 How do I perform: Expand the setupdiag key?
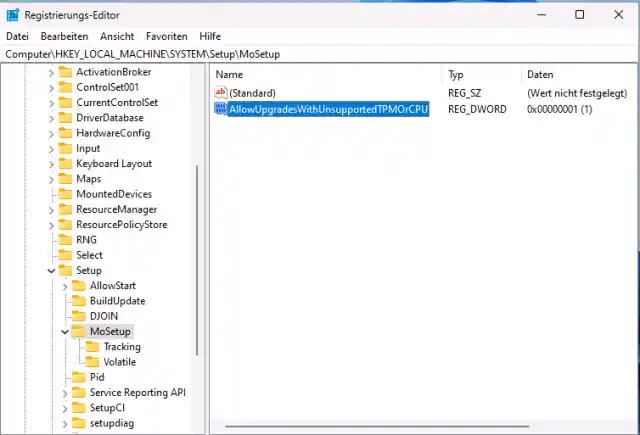tap(65, 424)
